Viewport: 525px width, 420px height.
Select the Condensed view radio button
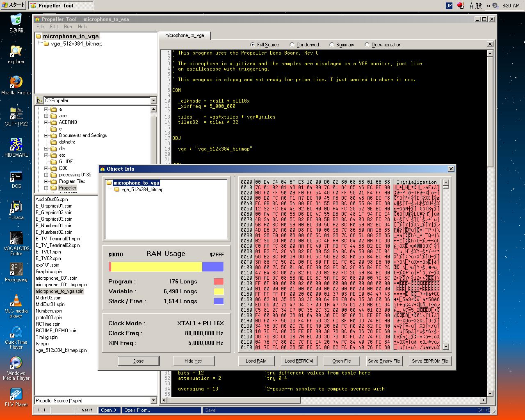[292, 45]
